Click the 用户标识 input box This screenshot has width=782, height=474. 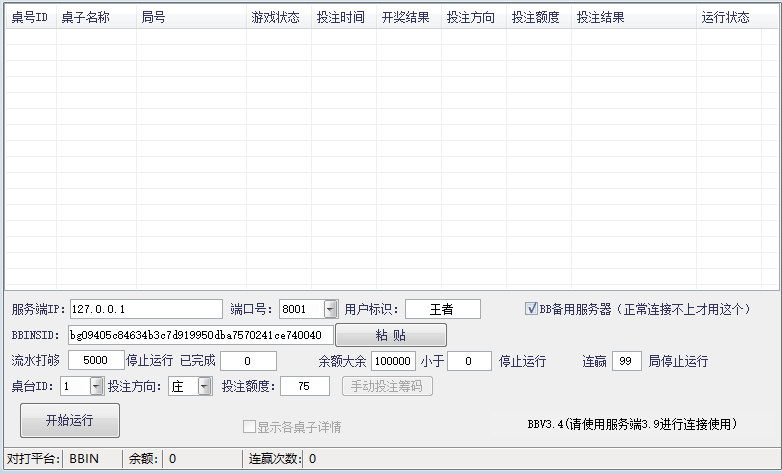[x=442, y=309]
